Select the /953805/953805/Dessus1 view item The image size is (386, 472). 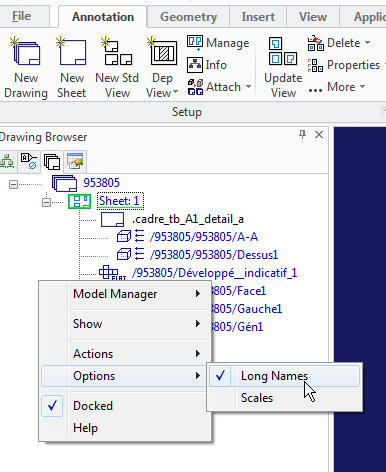(214, 255)
